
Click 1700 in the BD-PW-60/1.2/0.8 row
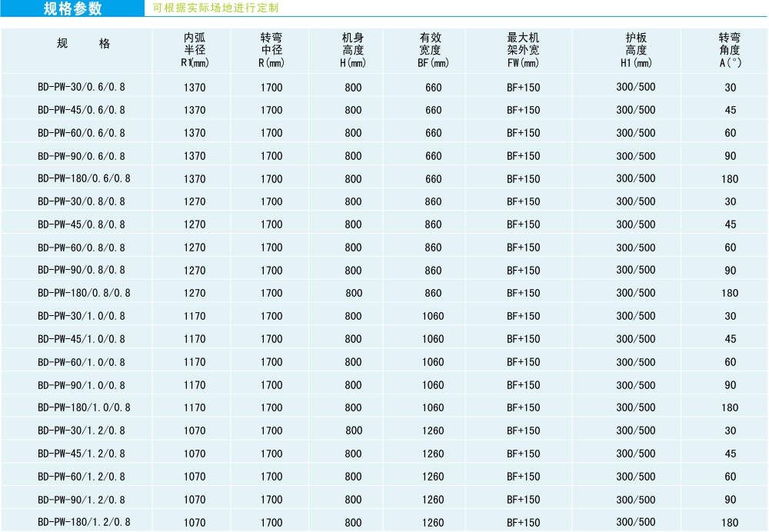[x=271, y=477]
